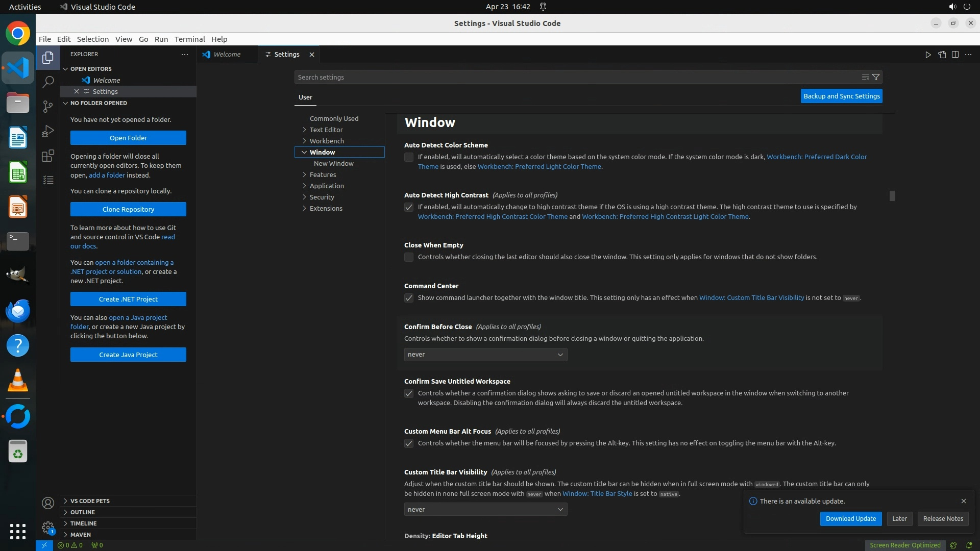980x551 pixels.
Task: Uncheck the Command Center checkbox
Action: 409,298
